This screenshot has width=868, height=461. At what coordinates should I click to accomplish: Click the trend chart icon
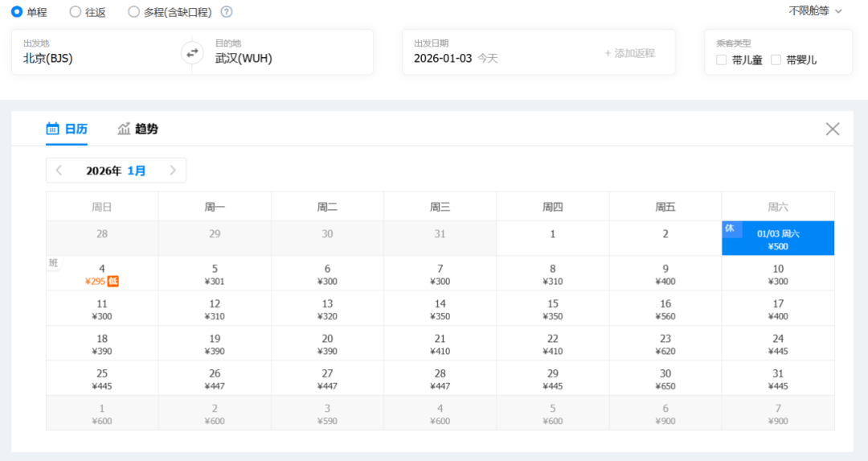click(x=124, y=129)
